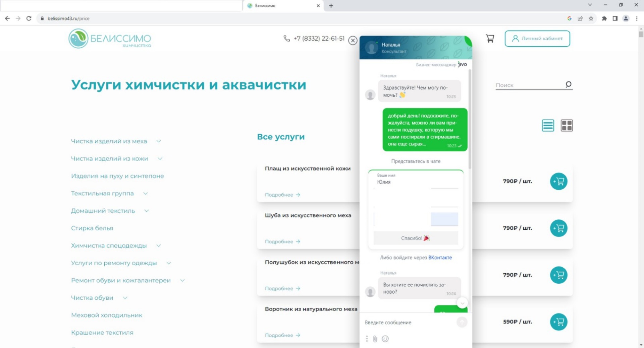
Task: Open Chrome three-dot menu
Action: pos(637,18)
